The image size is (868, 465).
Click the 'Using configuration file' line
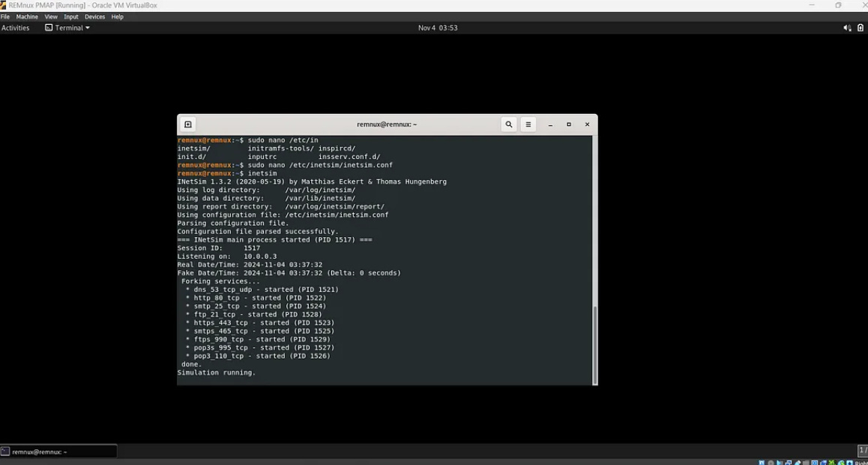pos(283,214)
